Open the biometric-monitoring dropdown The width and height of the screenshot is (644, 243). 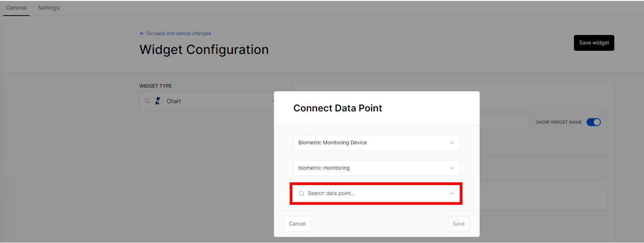click(377, 168)
